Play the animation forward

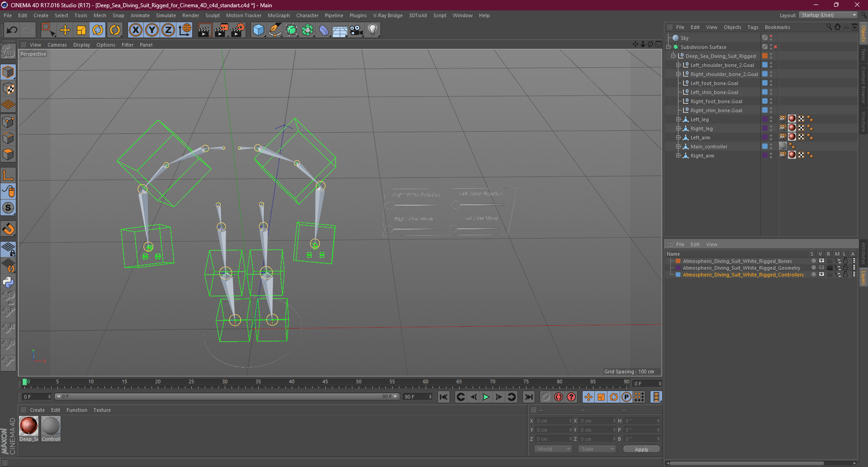coord(486,397)
